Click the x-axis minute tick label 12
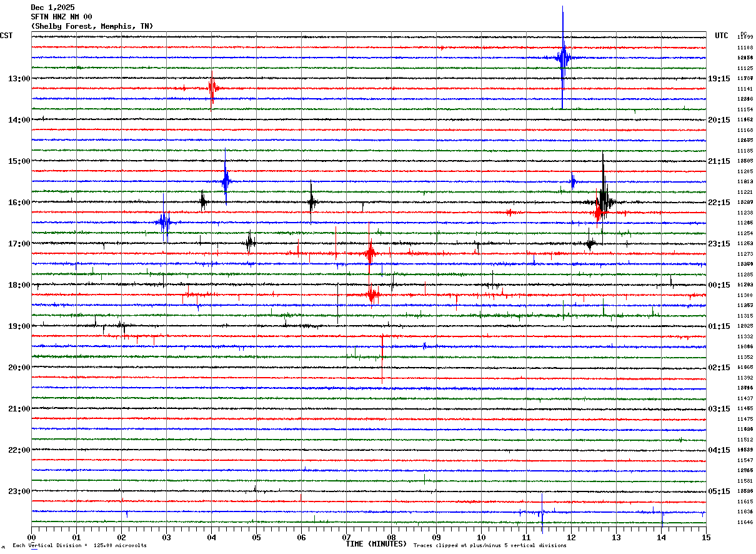This screenshot has height=554, width=756. (x=571, y=537)
